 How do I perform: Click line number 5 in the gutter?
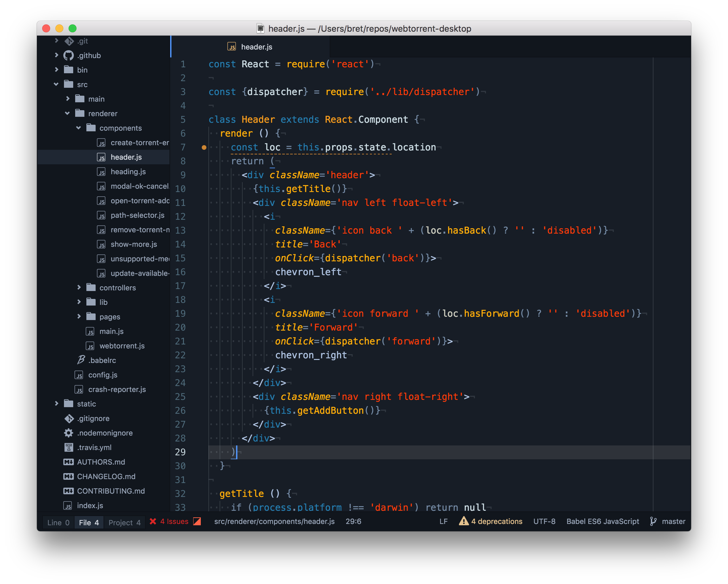(x=183, y=120)
